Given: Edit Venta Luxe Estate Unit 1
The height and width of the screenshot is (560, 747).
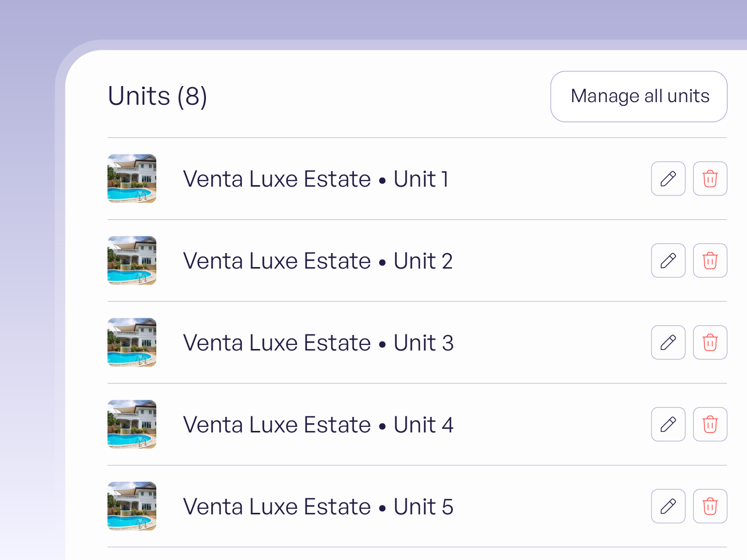Looking at the screenshot, I should coord(668,178).
